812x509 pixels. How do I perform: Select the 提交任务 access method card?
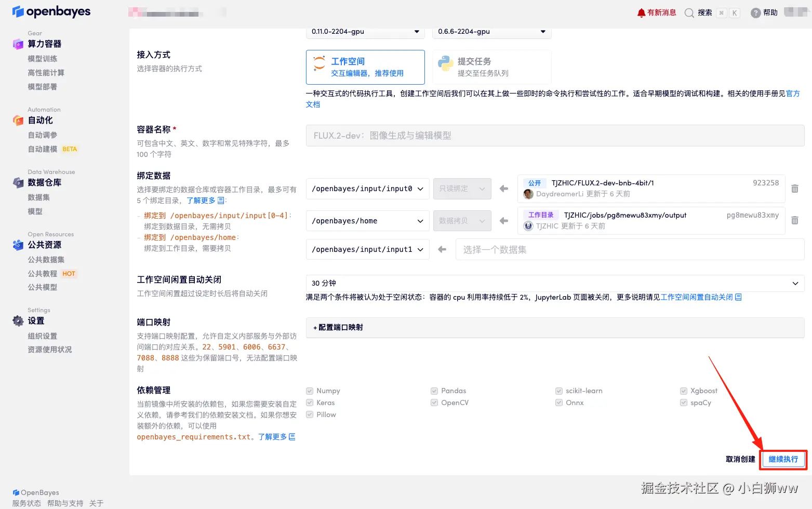click(491, 67)
